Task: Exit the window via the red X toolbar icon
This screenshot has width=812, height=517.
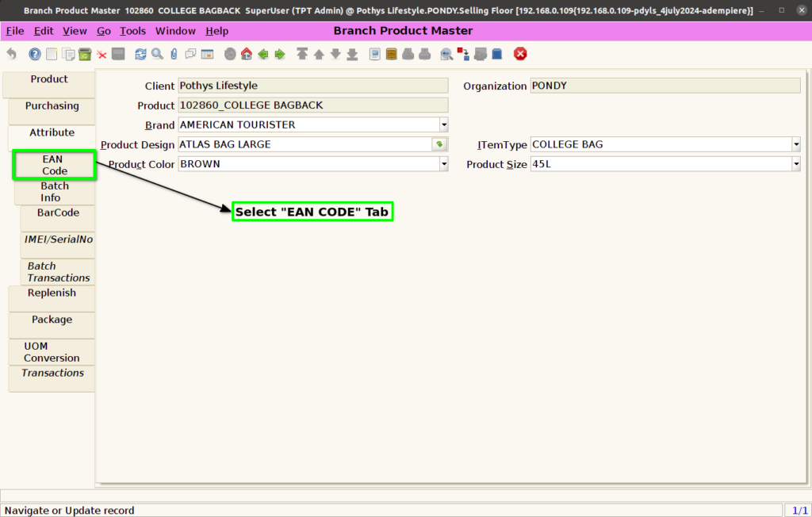Action: tap(520, 54)
